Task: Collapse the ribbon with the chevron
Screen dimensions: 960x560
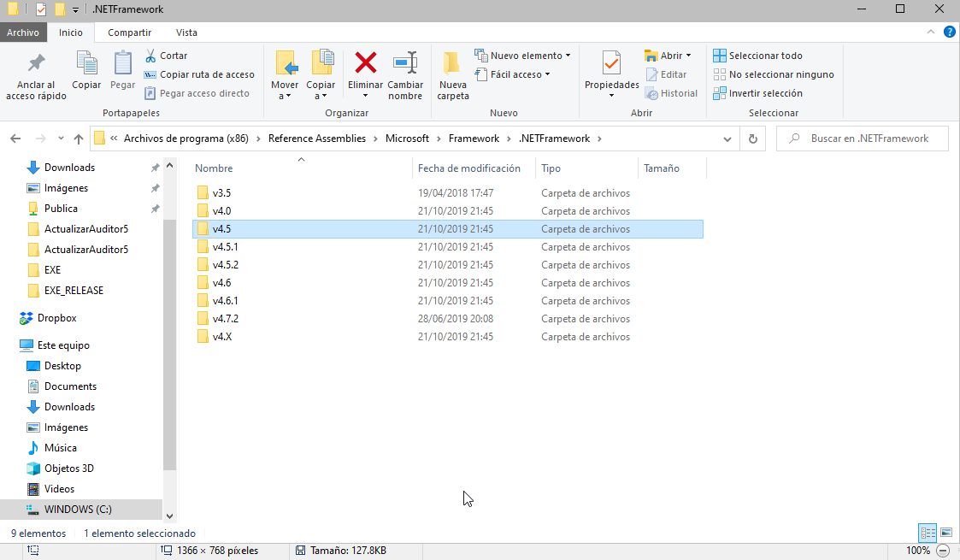Action: pos(931,32)
